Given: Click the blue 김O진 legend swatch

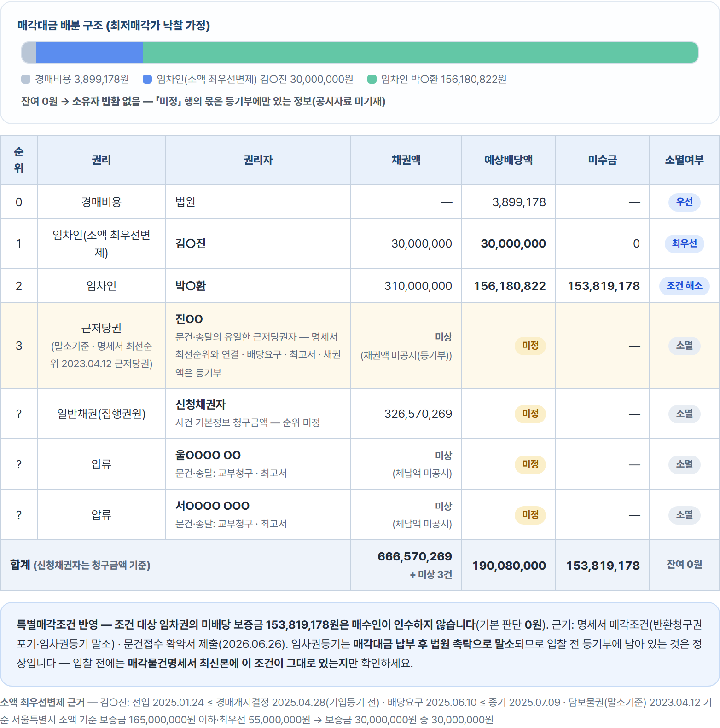Looking at the screenshot, I should (147, 79).
